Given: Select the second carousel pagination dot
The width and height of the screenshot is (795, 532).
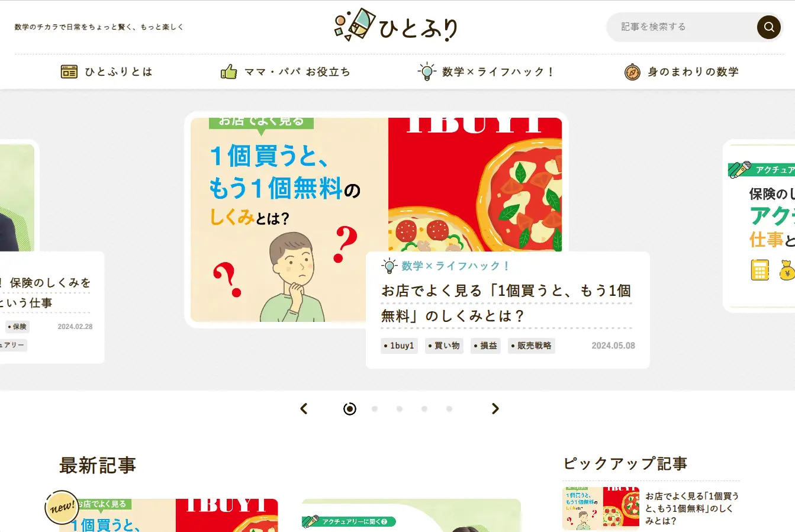Looking at the screenshot, I should point(375,409).
